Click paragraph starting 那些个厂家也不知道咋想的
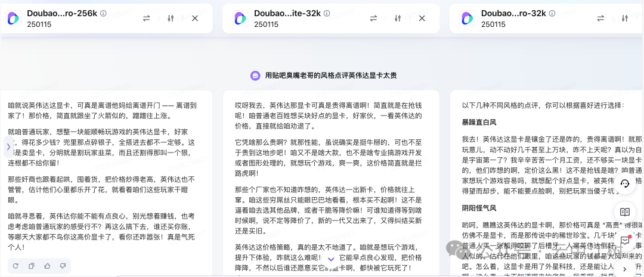The width and height of the screenshot is (644, 277). click(328, 210)
